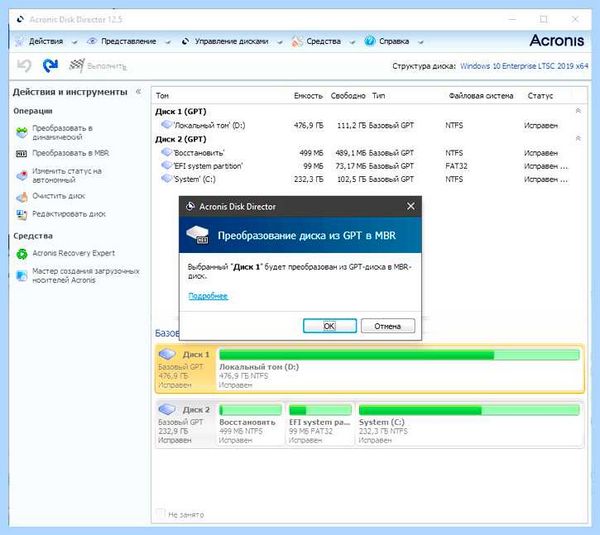Click the Acronis logo in dialog title bar
Screen dimensions: 600x535
pos(190,206)
